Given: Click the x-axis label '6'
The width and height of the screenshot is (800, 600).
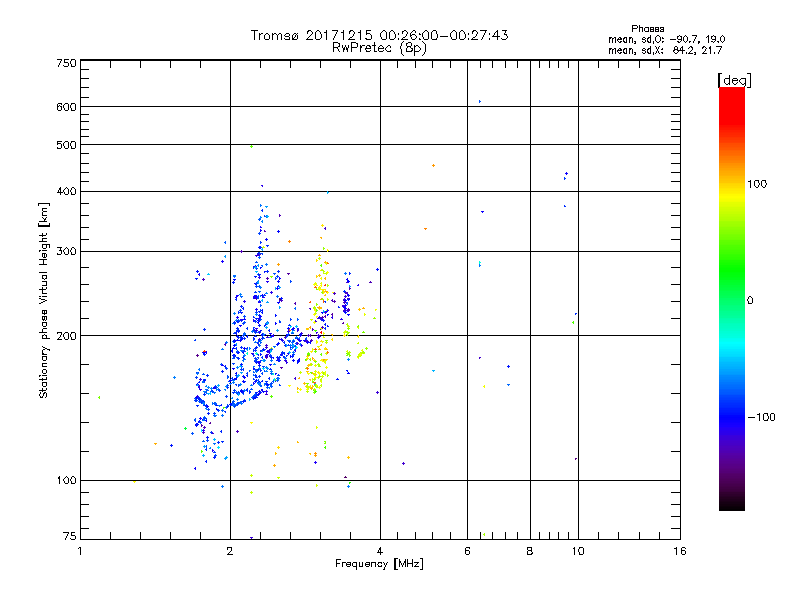Looking at the screenshot, I should click(467, 552).
